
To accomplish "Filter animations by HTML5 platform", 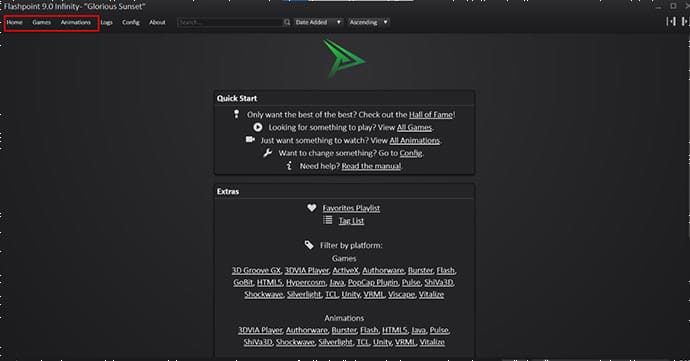I will coord(394,330).
